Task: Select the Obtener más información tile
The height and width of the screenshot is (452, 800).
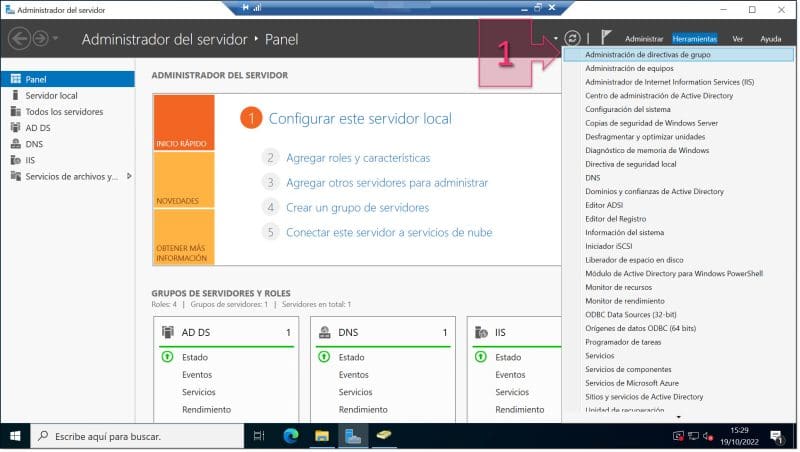Action: click(184, 237)
